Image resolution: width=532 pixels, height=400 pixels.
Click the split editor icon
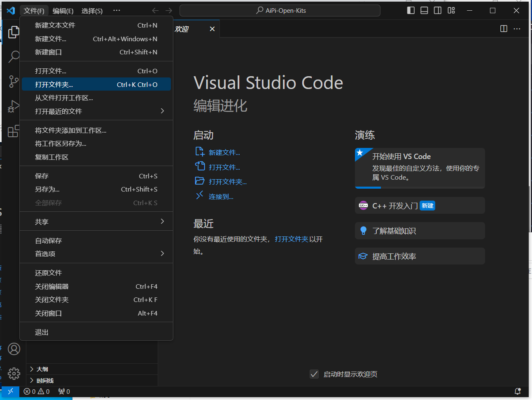(504, 28)
